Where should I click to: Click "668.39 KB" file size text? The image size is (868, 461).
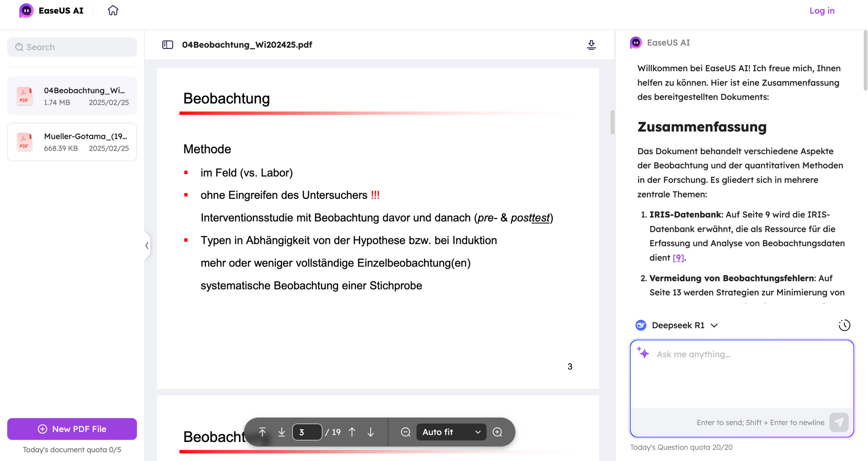[61, 148]
